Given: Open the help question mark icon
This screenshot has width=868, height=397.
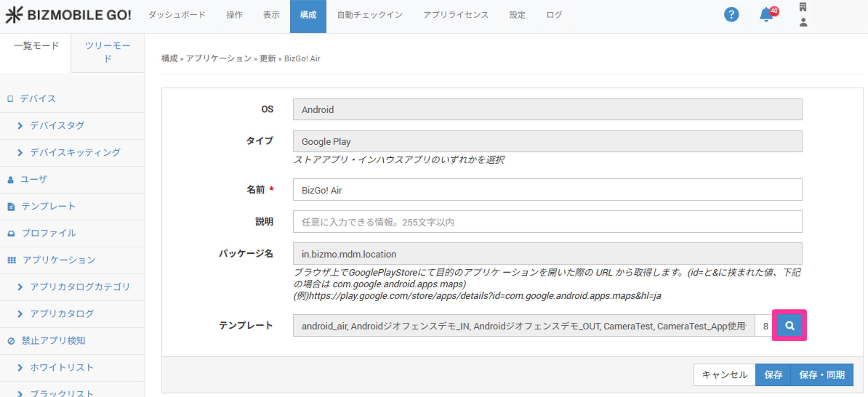Looking at the screenshot, I should click(731, 15).
